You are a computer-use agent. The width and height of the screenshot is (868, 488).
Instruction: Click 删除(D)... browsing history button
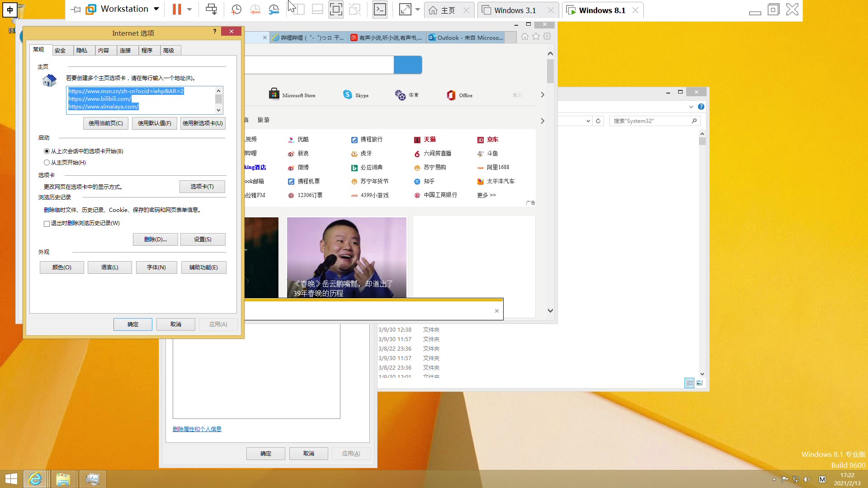pyautogui.click(x=156, y=239)
